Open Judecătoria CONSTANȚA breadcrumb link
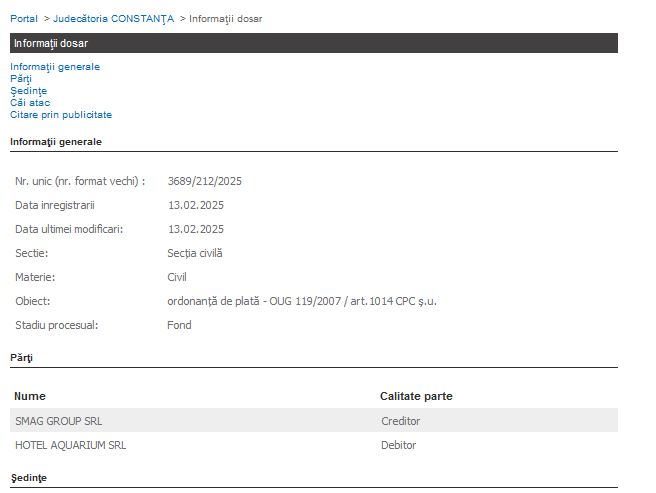 click(x=113, y=19)
